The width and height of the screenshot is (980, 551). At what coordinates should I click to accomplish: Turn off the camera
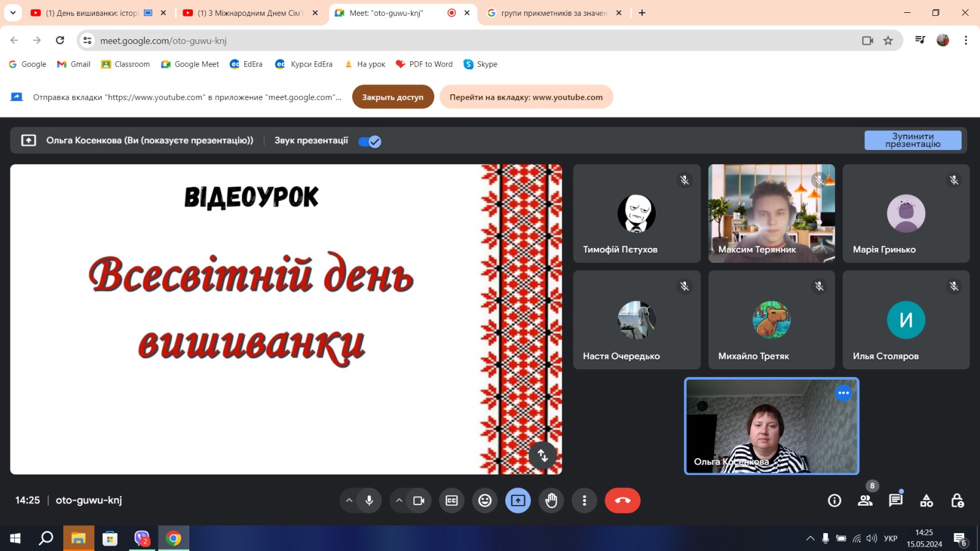(419, 501)
